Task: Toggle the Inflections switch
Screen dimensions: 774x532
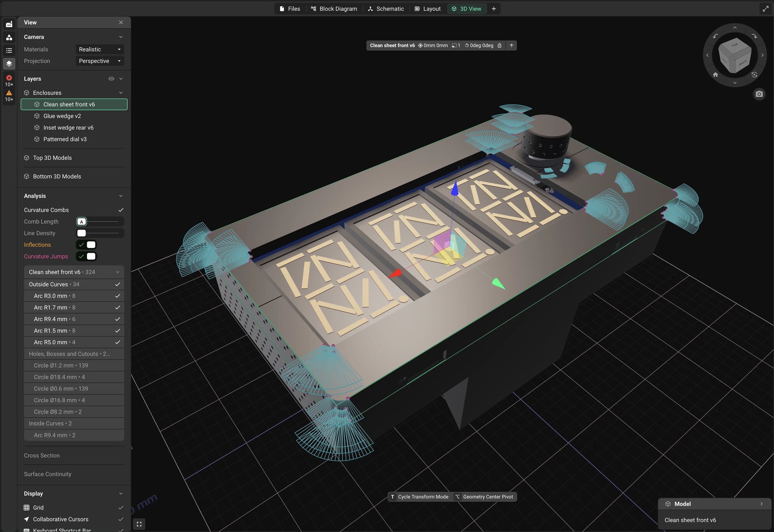Action: pyautogui.click(x=86, y=245)
